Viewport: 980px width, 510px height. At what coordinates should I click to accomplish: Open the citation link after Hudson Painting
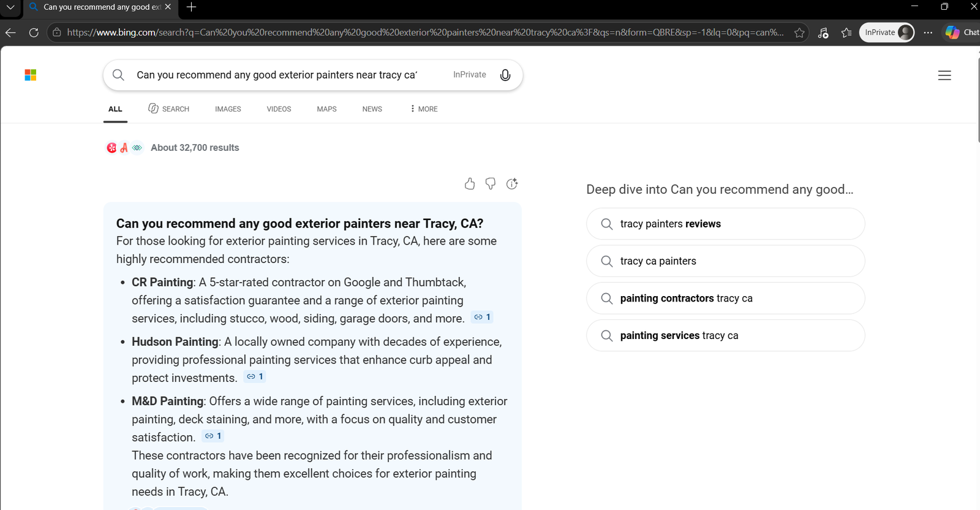point(255,376)
